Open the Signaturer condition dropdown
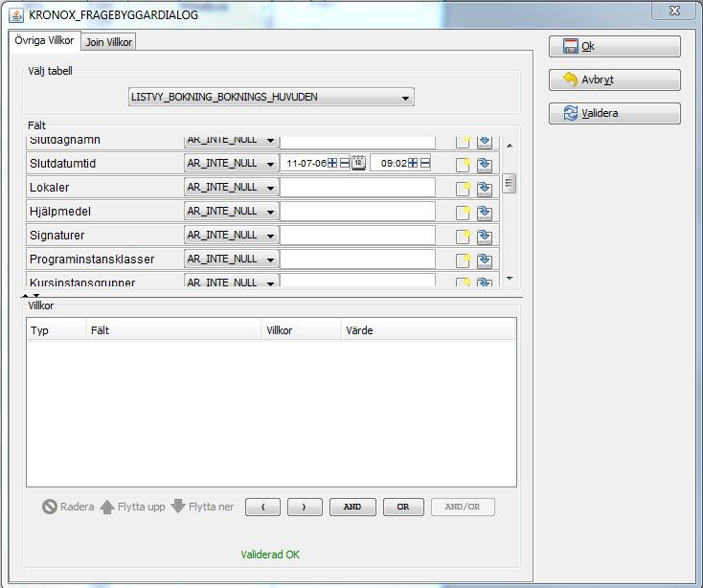The width and height of the screenshot is (703, 588). click(232, 236)
